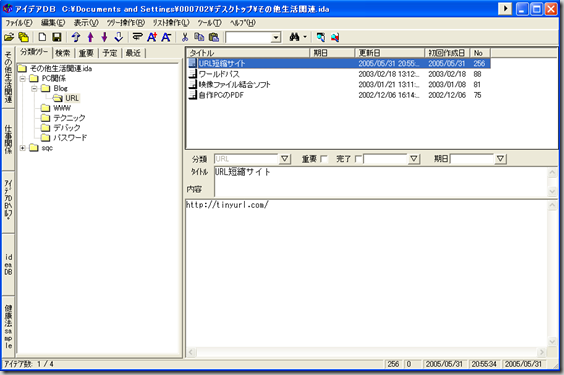Switch to the 検索 tab
This screenshot has width=564, height=375.
(63, 53)
